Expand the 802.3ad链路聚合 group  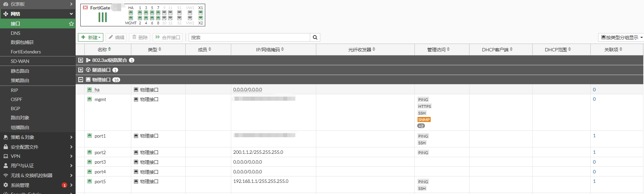(x=81, y=60)
